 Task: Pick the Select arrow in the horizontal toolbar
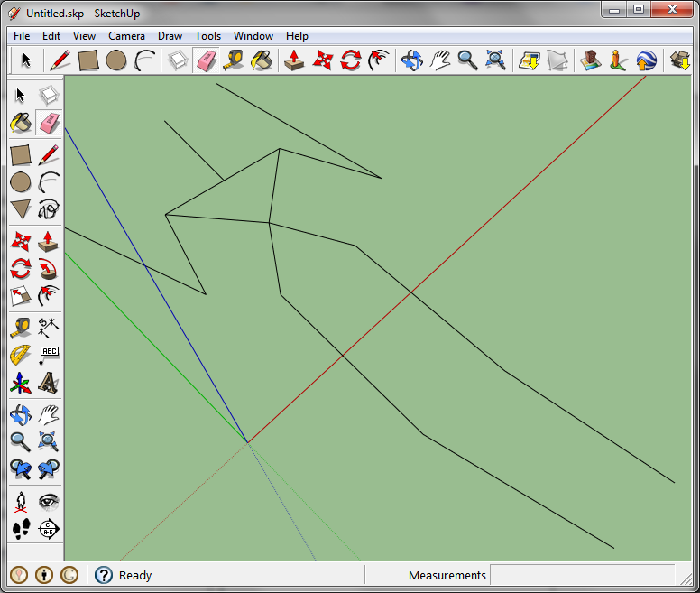tap(26, 60)
